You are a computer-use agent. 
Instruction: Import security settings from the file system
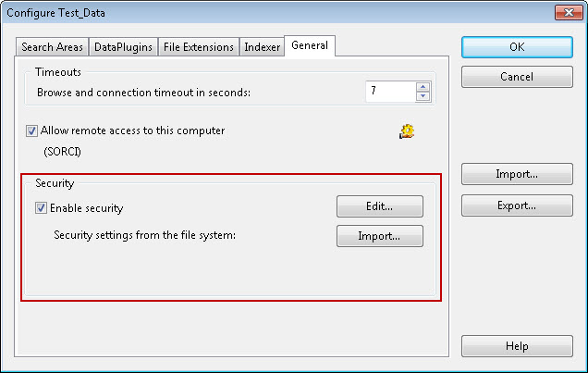[379, 236]
